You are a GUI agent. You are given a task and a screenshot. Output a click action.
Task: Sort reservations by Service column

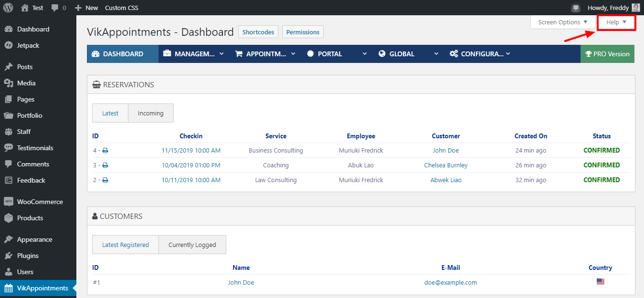(276, 136)
